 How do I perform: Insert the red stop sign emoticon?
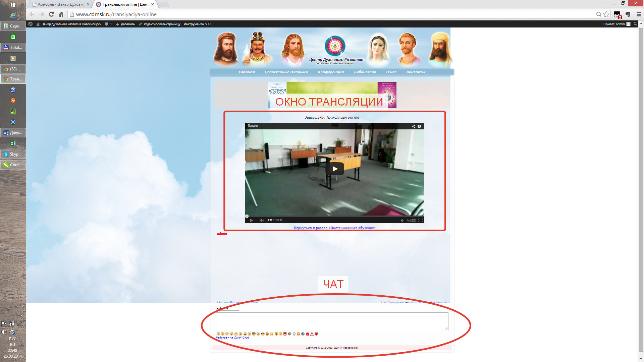pyautogui.click(x=308, y=334)
